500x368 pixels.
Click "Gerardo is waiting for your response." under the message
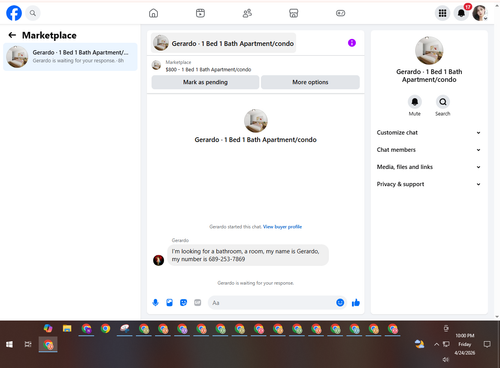coord(256,283)
